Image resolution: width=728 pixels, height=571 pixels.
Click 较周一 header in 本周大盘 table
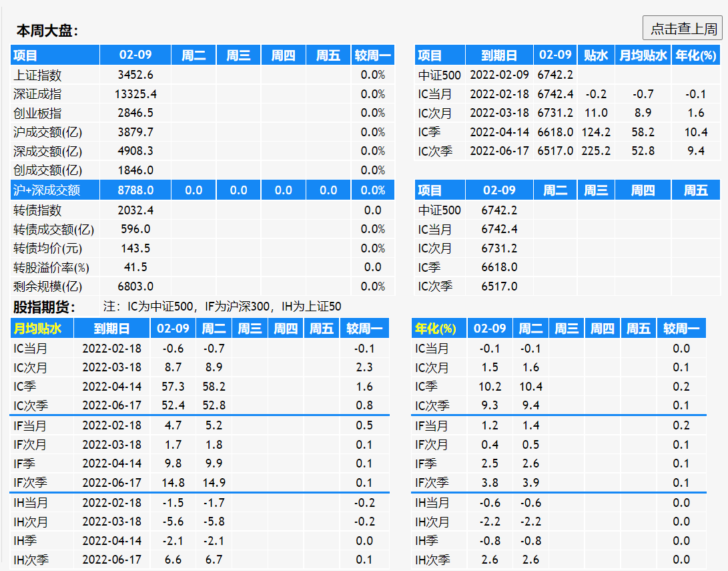tap(373, 55)
